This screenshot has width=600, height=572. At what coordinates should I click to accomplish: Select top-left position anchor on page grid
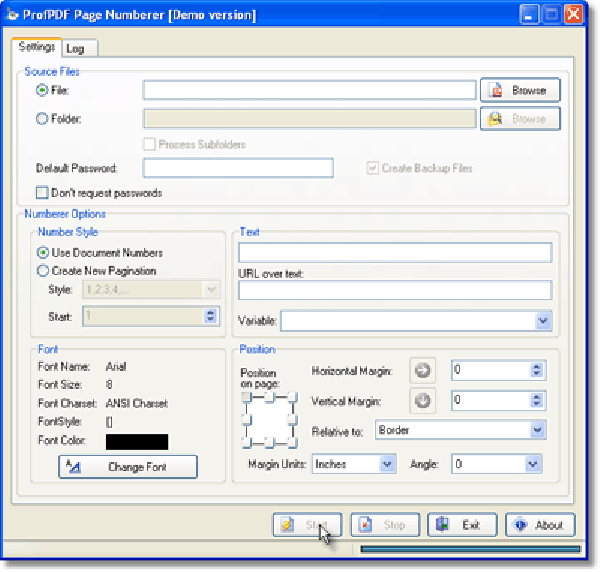click(246, 397)
